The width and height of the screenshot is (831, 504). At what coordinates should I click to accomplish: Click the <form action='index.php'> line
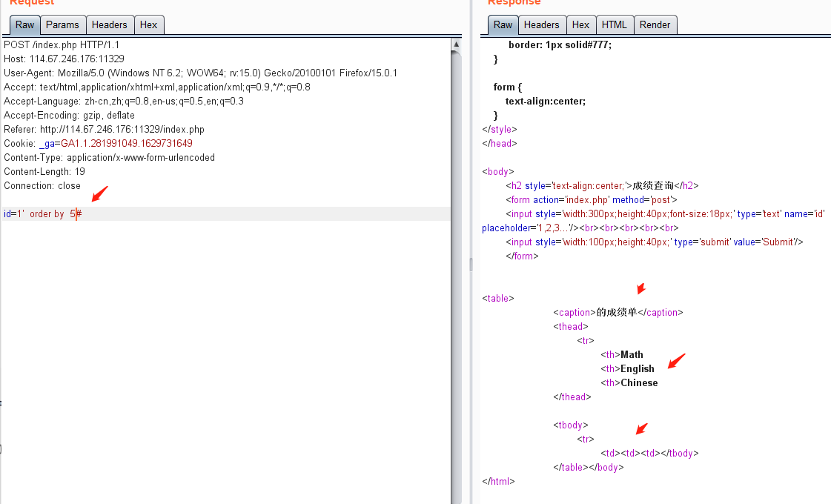(x=592, y=200)
